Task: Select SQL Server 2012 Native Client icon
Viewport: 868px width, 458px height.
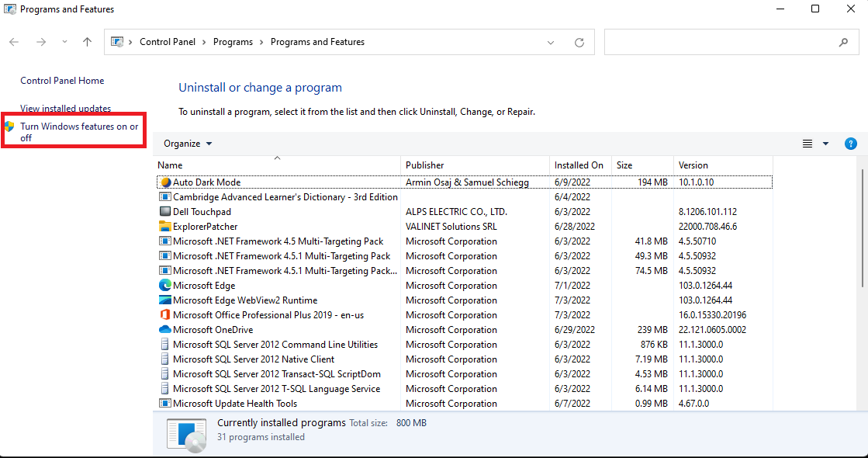Action: 165,359
